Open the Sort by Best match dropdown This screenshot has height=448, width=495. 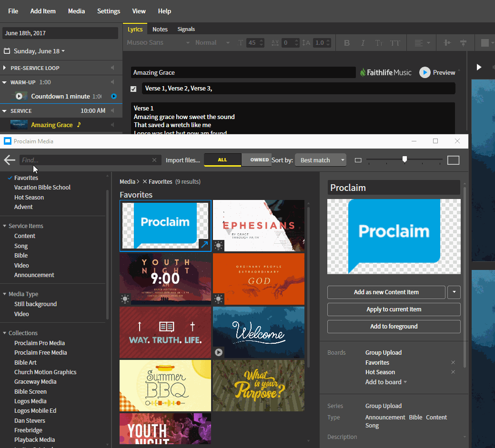[x=321, y=160]
